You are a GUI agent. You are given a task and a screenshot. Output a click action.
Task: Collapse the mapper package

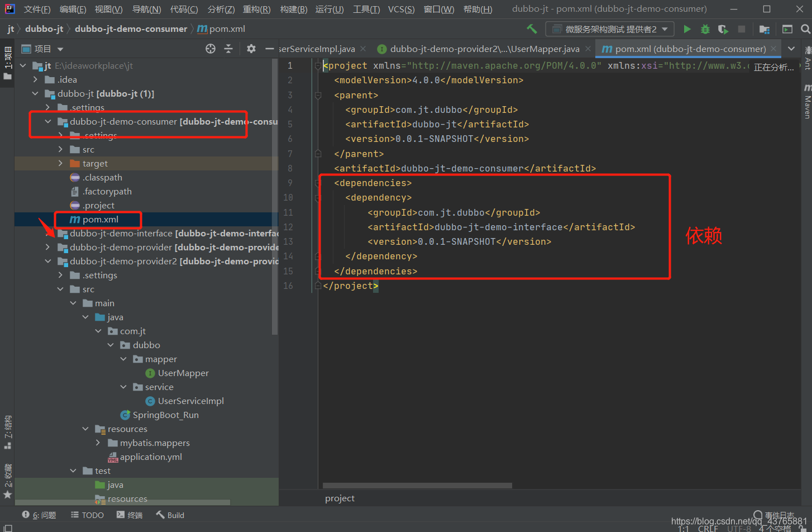pos(123,359)
